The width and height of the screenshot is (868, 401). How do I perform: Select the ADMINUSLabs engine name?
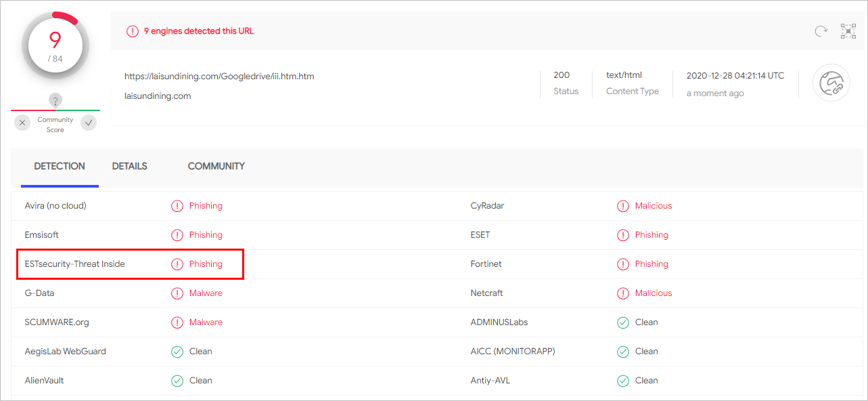499,322
